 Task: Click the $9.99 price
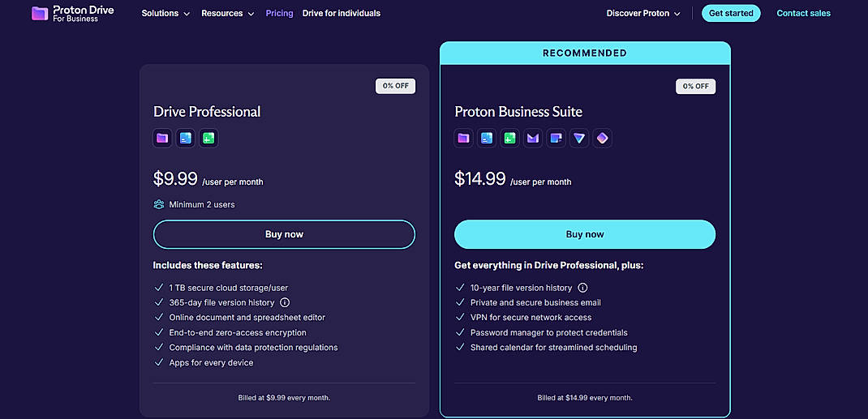point(175,178)
